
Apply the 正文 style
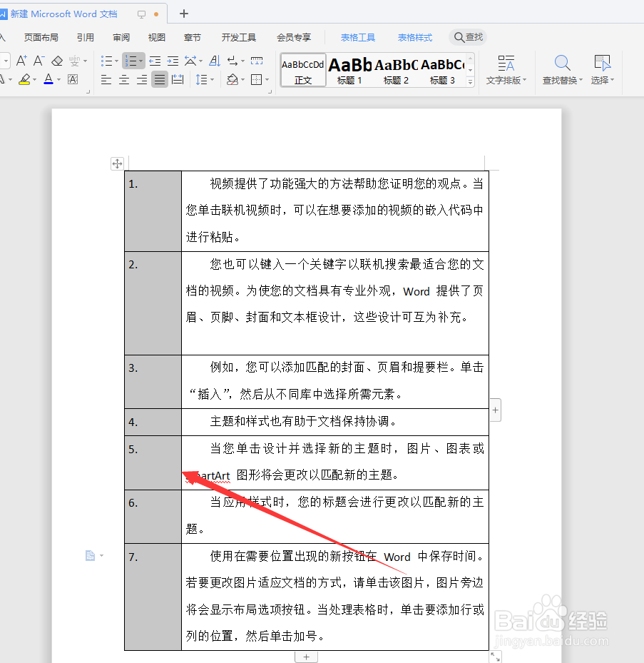[x=303, y=70]
